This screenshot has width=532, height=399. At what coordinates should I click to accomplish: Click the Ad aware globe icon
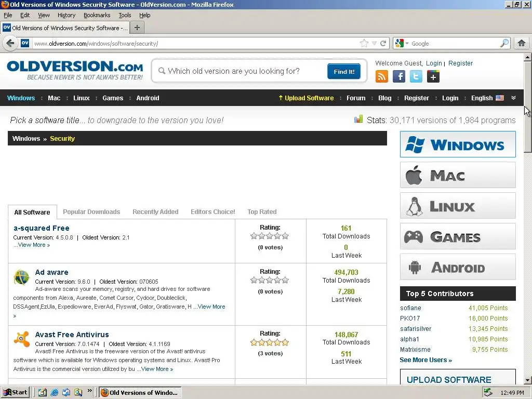[21, 277]
